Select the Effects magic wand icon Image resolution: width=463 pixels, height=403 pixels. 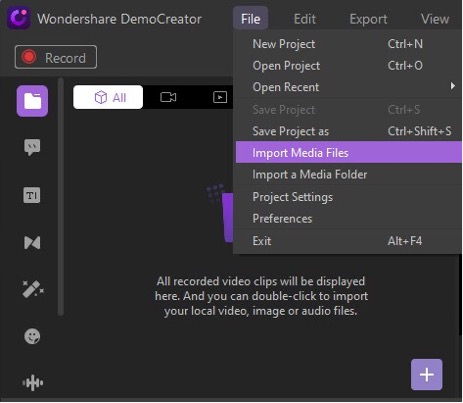pyautogui.click(x=33, y=289)
